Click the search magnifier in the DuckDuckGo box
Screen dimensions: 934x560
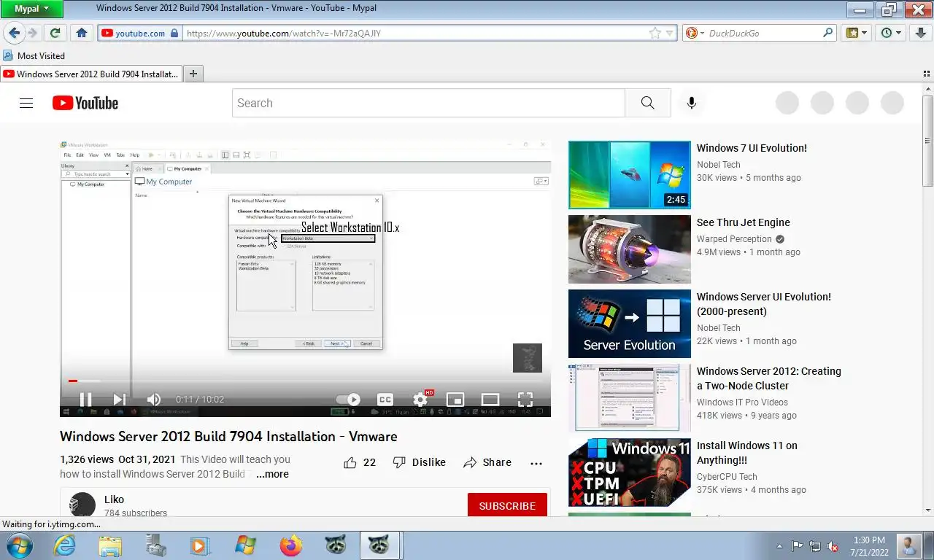point(827,33)
